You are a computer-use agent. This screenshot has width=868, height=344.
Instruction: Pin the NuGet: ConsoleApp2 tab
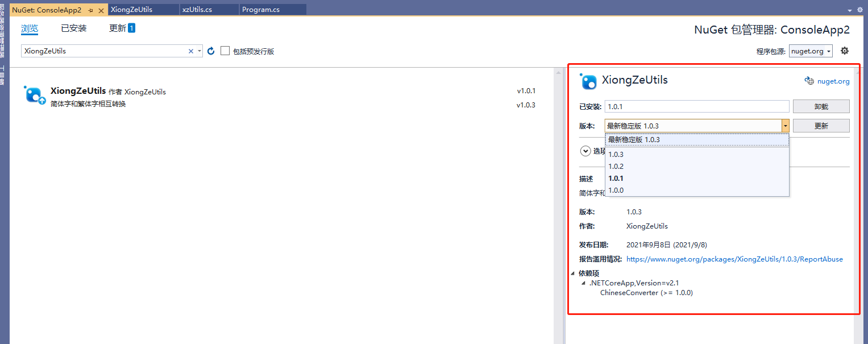click(91, 10)
